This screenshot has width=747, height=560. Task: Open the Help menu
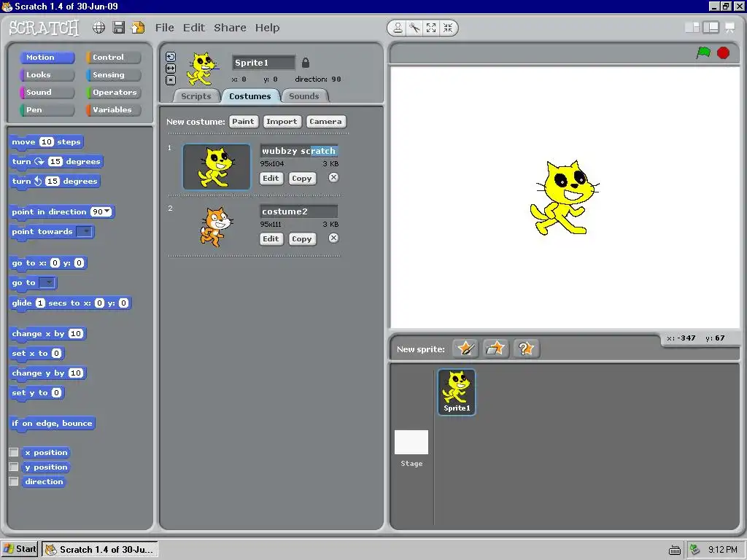pos(267,28)
